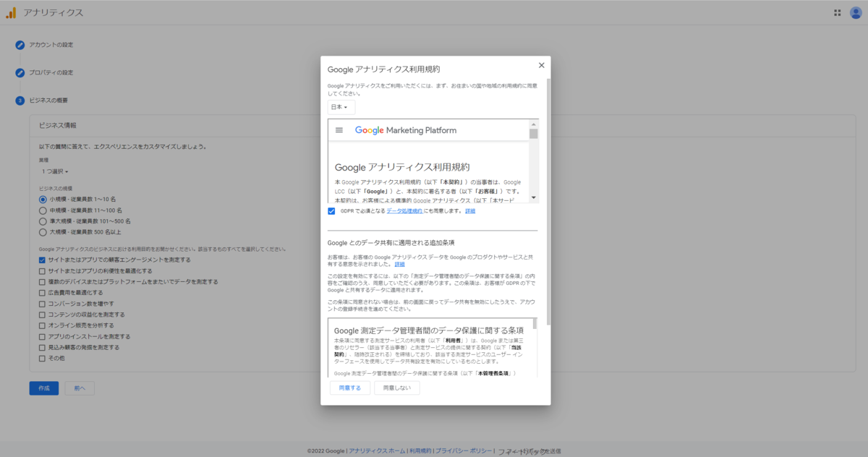Click the dialog's main vertical scrollbar
The width and height of the screenshot is (868, 457).
click(x=548, y=202)
